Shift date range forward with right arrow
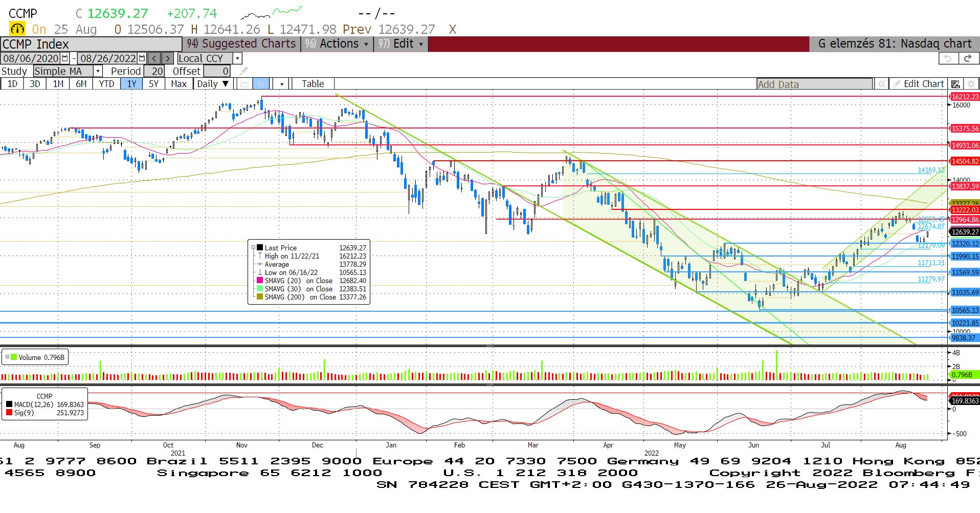This screenshot has width=980, height=513. (167, 58)
